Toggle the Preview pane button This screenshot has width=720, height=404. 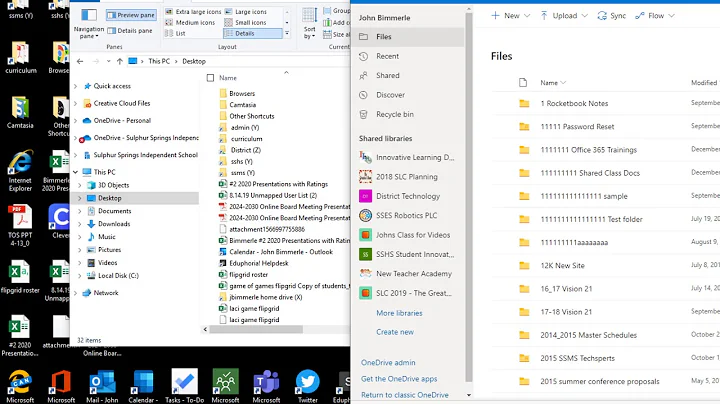tap(131, 15)
